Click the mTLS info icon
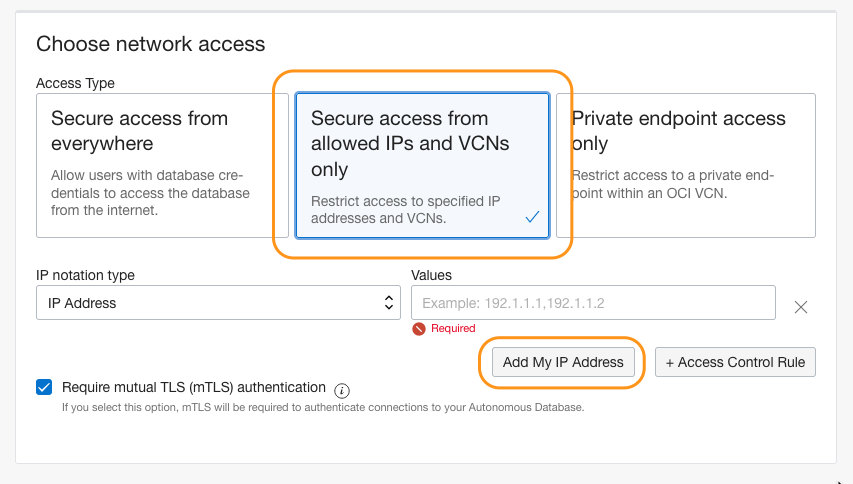Viewport: 853px width, 484px height. pyautogui.click(x=342, y=390)
